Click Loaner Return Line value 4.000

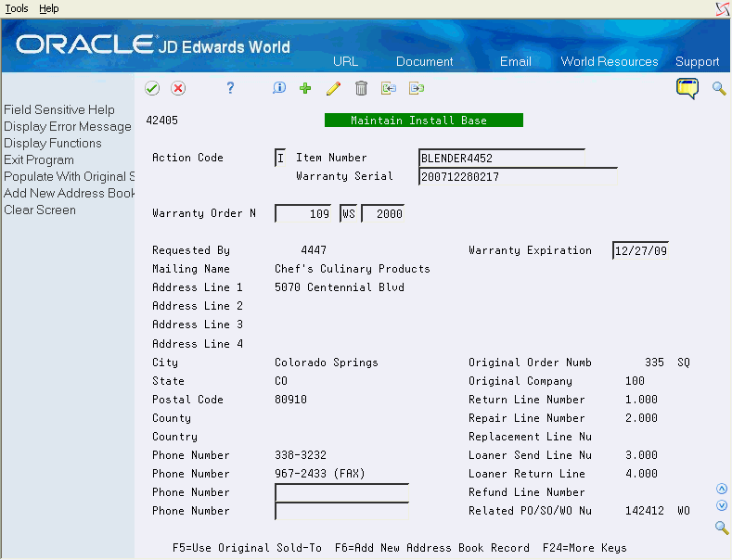click(641, 474)
